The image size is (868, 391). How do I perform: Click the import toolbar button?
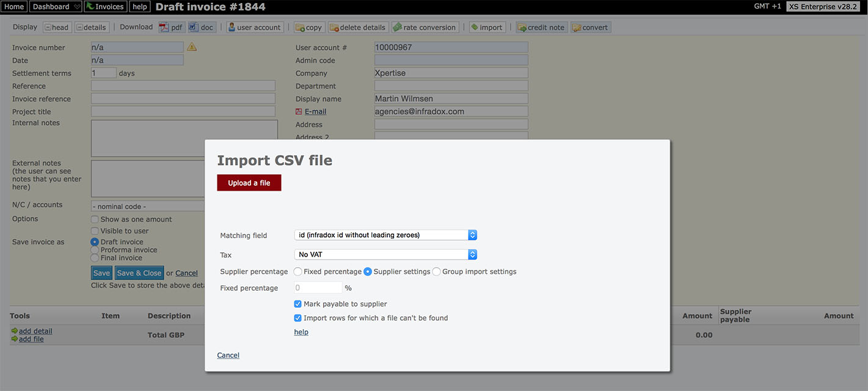tap(487, 27)
